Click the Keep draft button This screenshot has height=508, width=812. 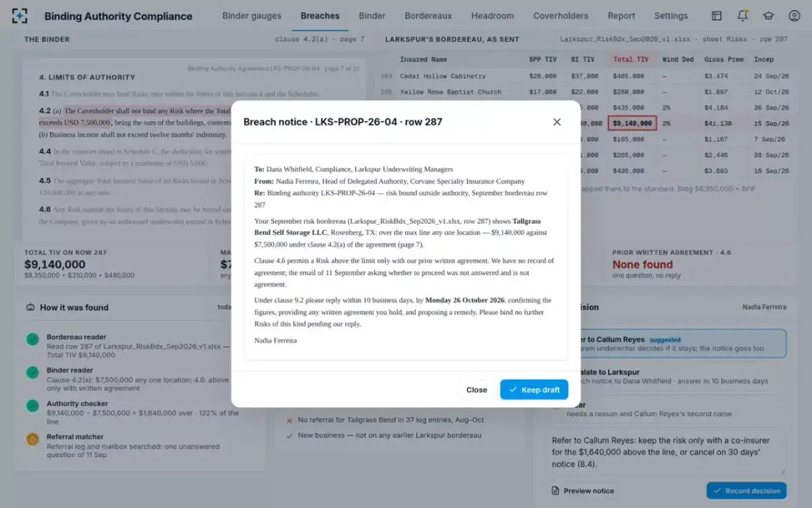click(534, 389)
